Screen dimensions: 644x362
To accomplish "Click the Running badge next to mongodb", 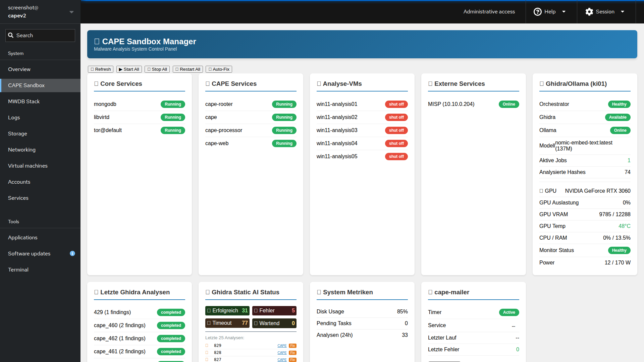I will tap(173, 104).
